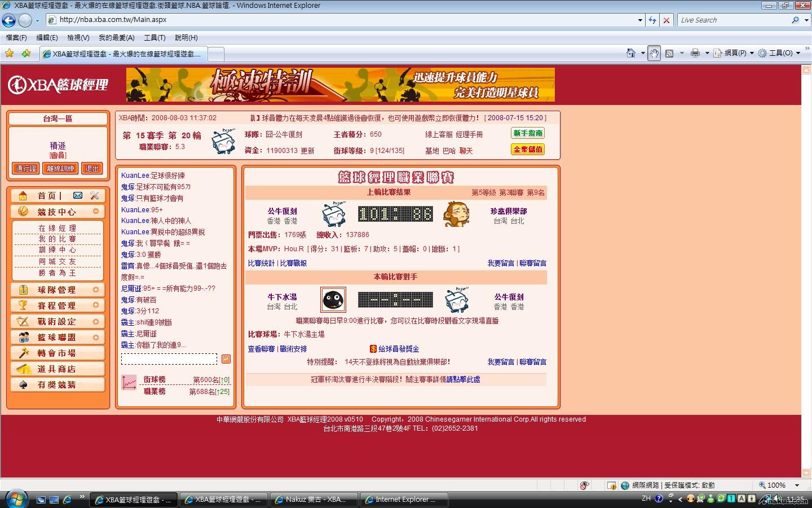Click the spade icon beside 有獎競猜
This screenshot has height=508, width=812.
click(23, 384)
